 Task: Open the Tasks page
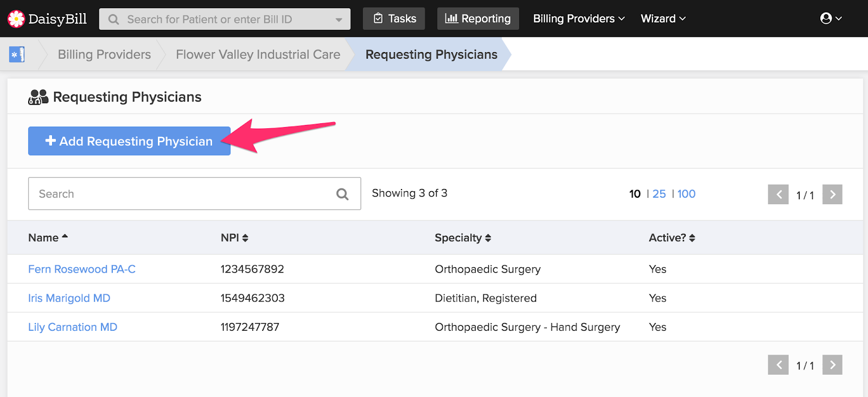[394, 18]
